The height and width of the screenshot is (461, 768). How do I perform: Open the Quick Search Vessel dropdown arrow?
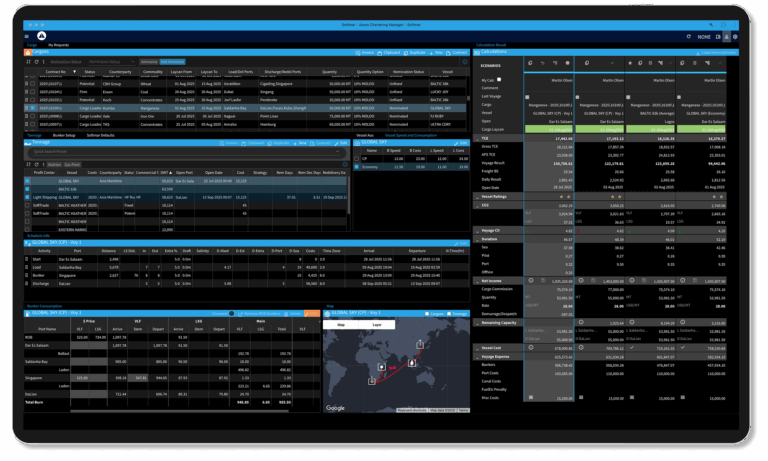[x=337, y=151]
